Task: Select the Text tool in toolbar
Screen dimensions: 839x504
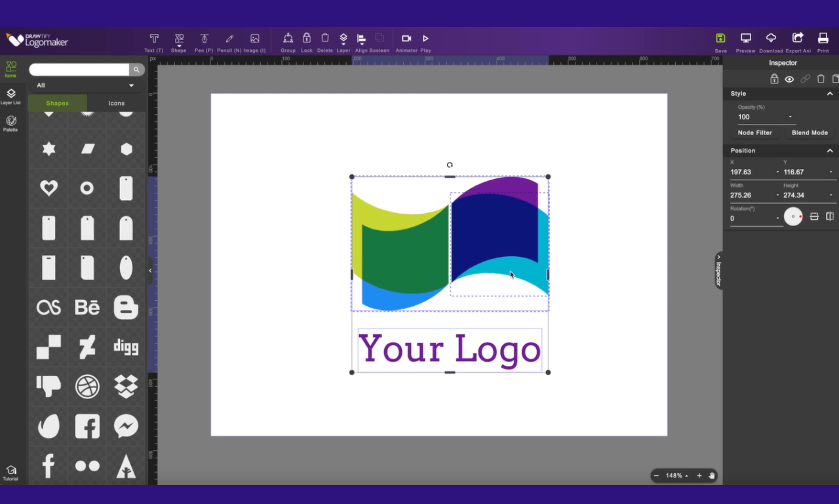Action: pyautogui.click(x=154, y=43)
